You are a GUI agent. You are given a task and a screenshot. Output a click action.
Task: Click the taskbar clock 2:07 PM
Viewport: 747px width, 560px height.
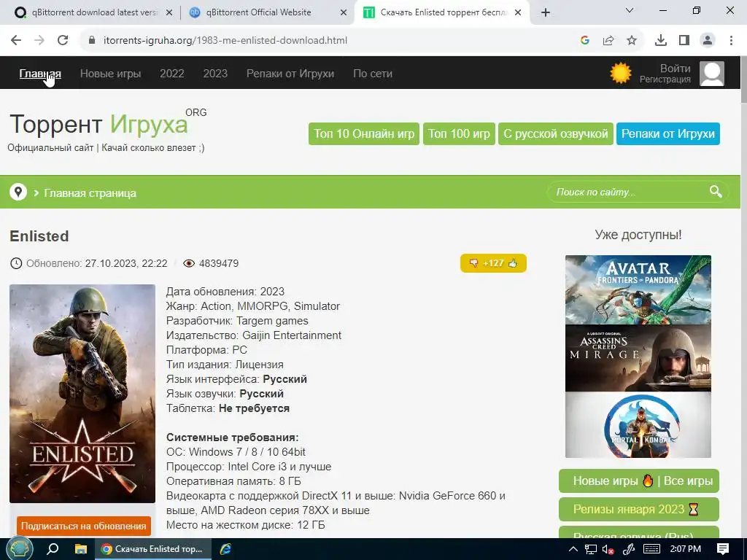tap(686, 549)
